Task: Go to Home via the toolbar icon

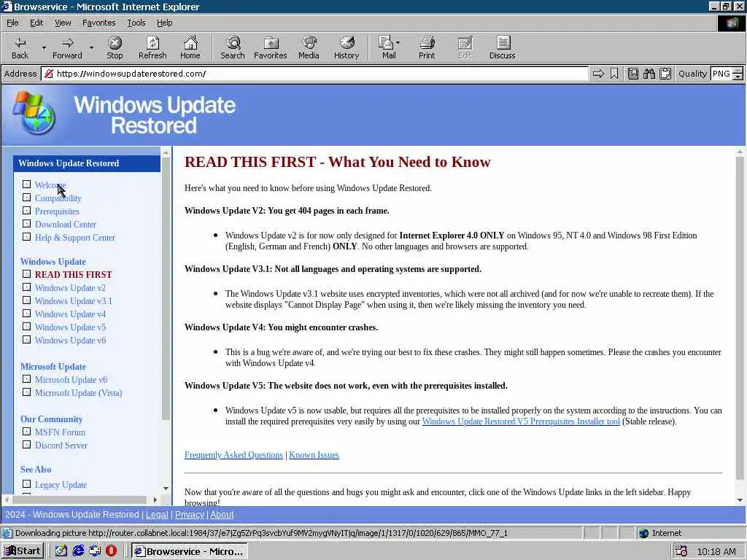Action: (190, 47)
